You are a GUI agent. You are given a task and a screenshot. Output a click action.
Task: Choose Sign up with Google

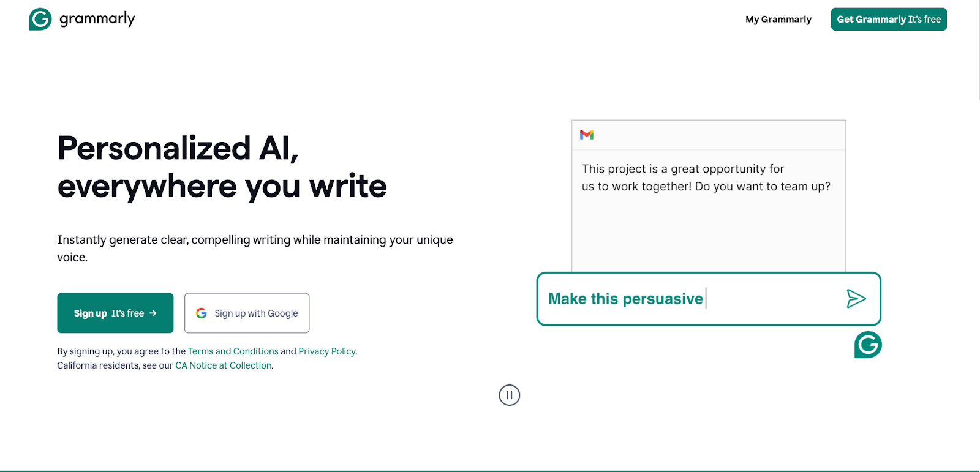tap(247, 313)
